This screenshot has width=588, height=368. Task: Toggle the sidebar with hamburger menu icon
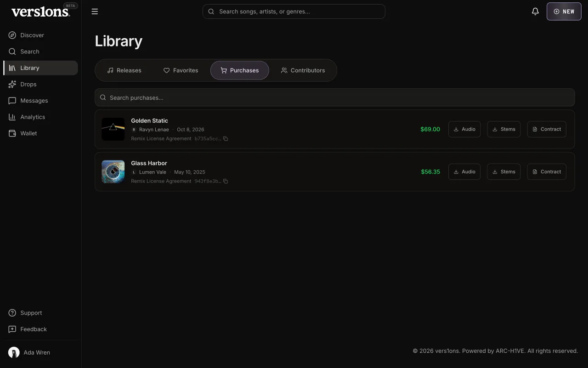pyautogui.click(x=95, y=11)
